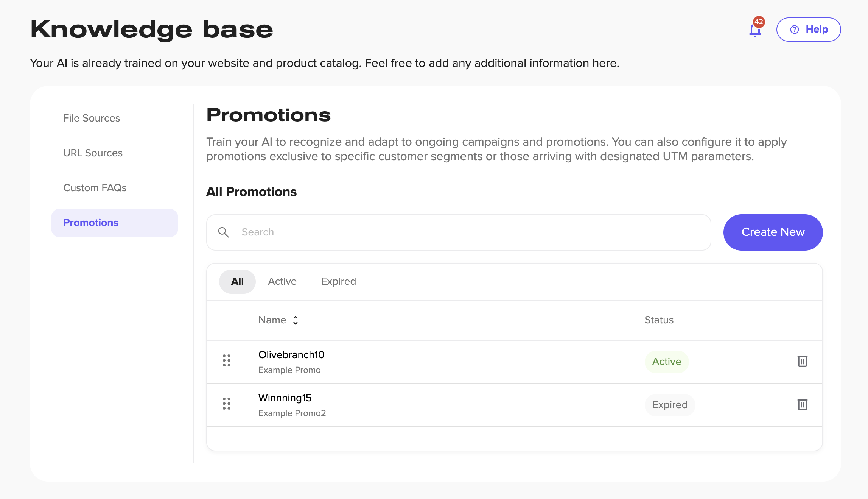Grab the drag handle for Winnning15
This screenshot has height=499, width=868.
click(226, 404)
